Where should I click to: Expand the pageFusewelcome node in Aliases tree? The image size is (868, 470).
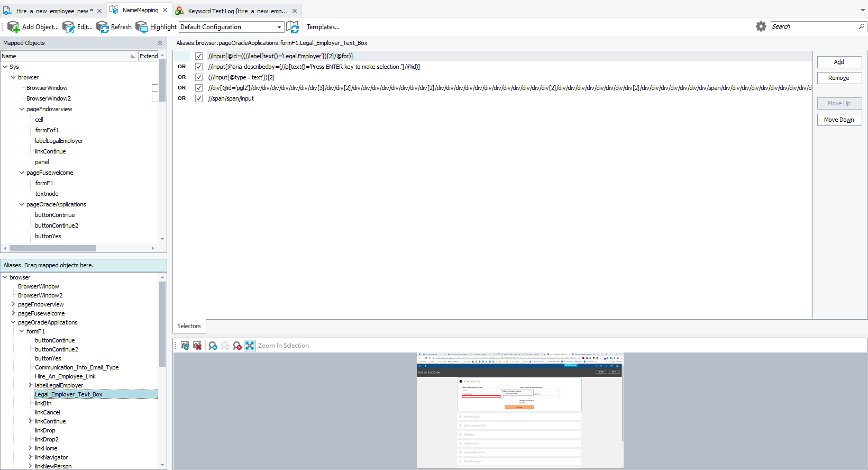coord(13,313)
